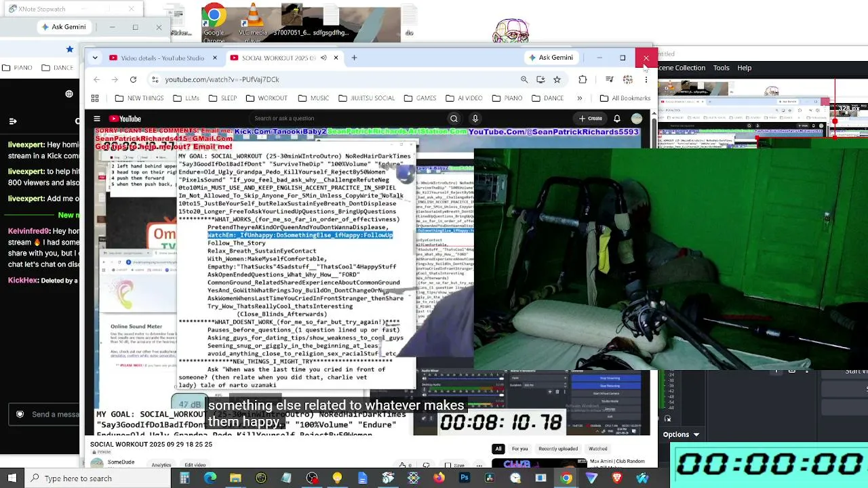The image size is (868, 488).
Task: Launch Microsoft Edge from the taskbar
Action: 210,478
